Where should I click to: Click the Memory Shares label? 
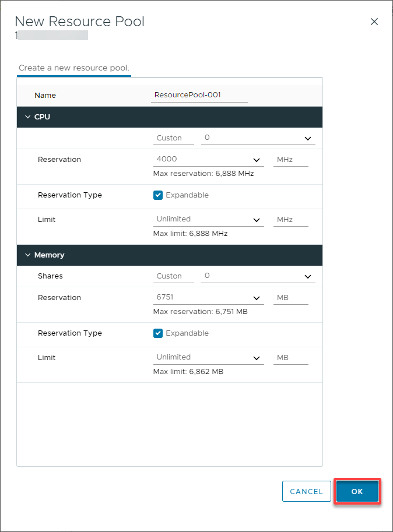[x=50, y=276]
